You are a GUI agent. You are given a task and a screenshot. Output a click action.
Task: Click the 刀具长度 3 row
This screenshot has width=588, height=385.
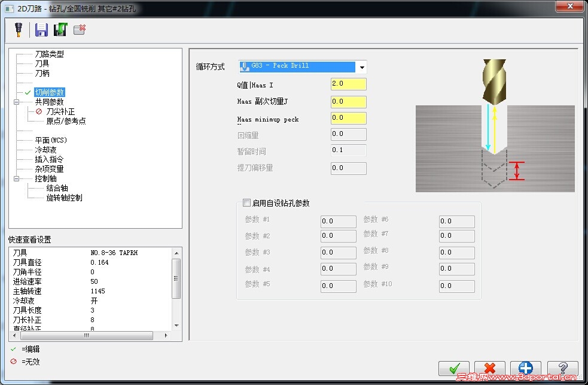tap(90, 310)
